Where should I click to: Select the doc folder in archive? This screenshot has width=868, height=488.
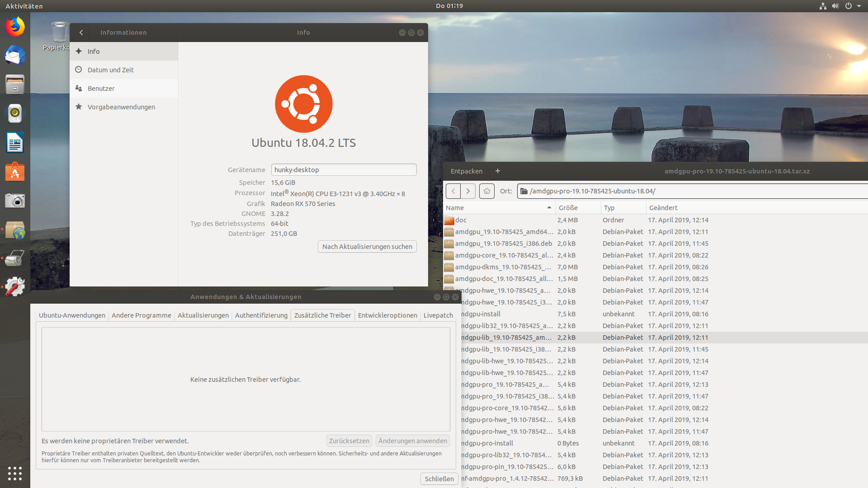(x=461, y=220)
